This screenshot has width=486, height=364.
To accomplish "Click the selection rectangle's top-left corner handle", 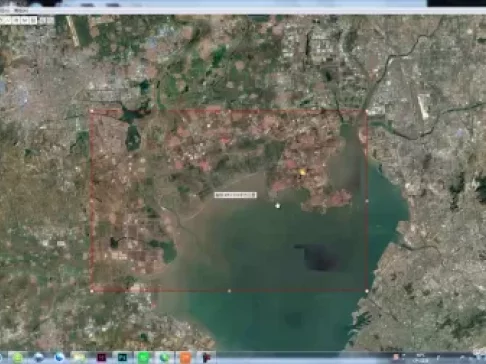I will point(92,111).
